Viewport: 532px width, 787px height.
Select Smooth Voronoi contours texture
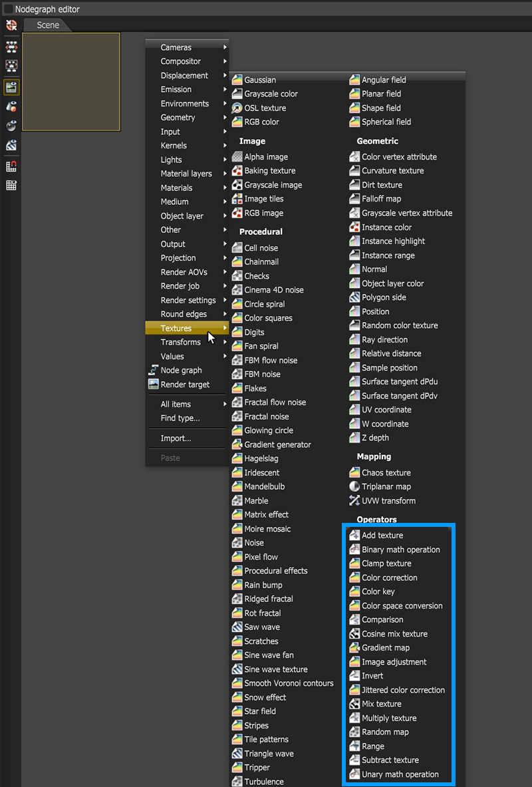(x=283, y=683)
